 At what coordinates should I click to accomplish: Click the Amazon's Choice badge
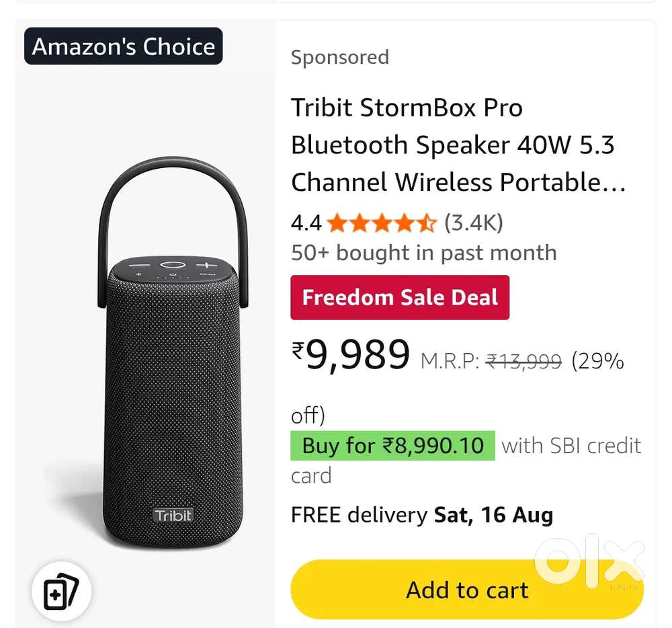124,46
